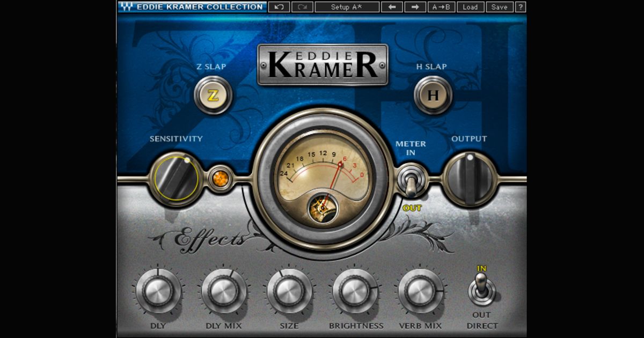
Task: Activate the H Slap button
Action: pyautogui.click(x=433, y=95)
